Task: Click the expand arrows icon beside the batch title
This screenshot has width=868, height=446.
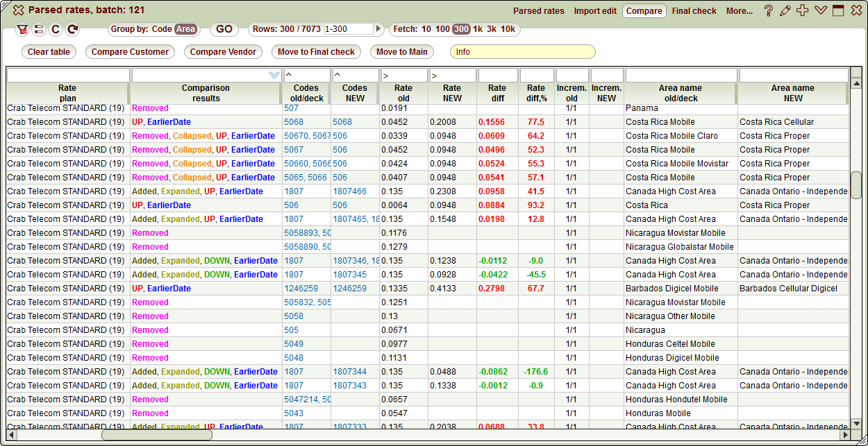Action: [x=17, y=10]
